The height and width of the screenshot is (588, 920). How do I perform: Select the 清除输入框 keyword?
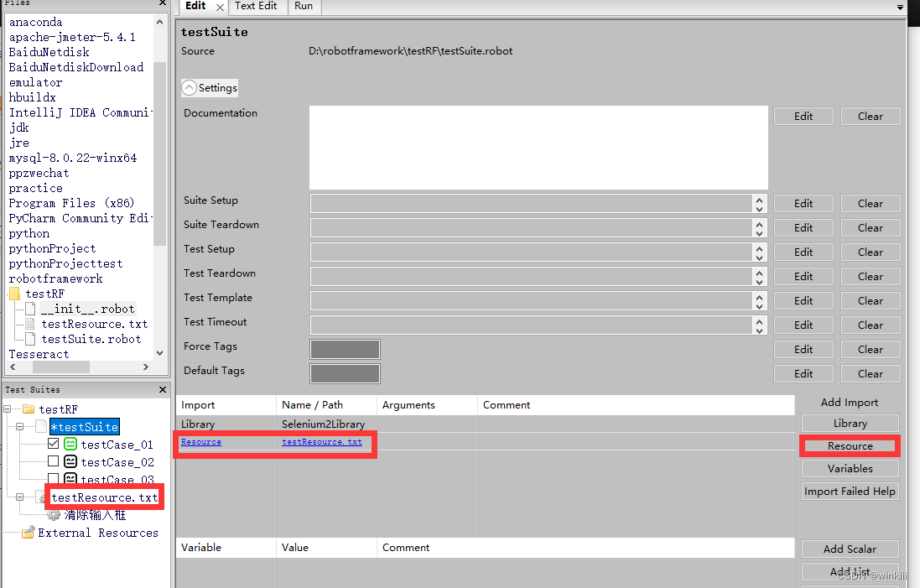pos(95,515)
